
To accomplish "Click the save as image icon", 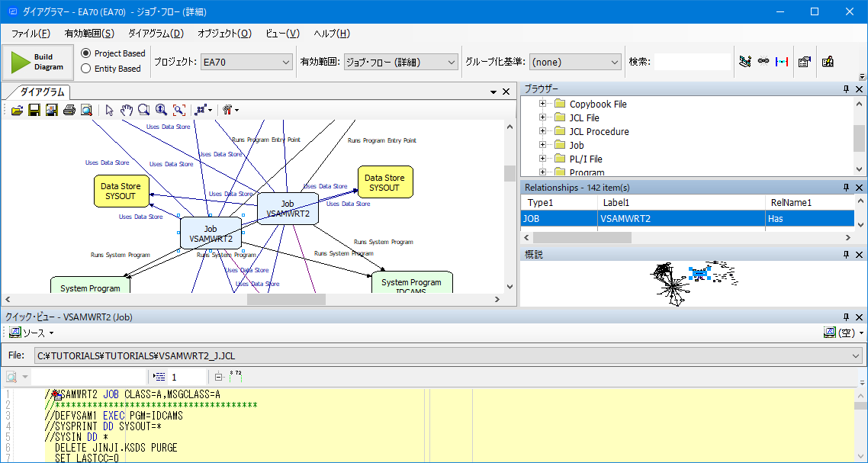I will (51, 110).
